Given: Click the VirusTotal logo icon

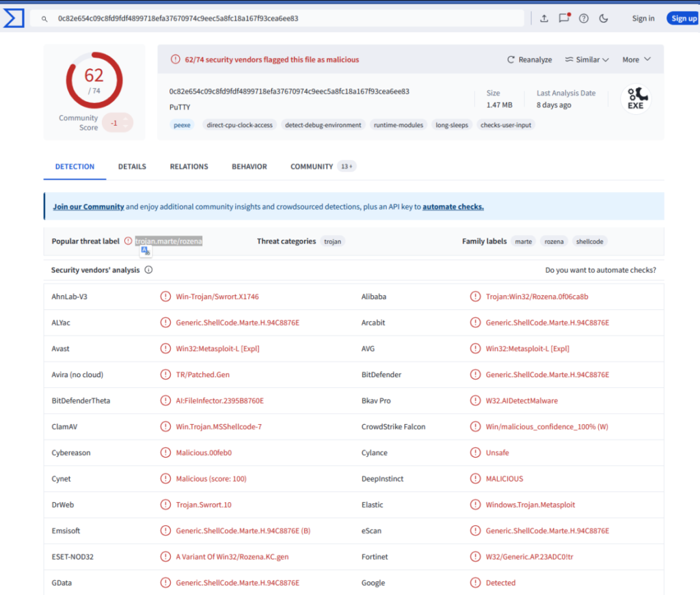Looking at the screenshot, I should point(14,18).
